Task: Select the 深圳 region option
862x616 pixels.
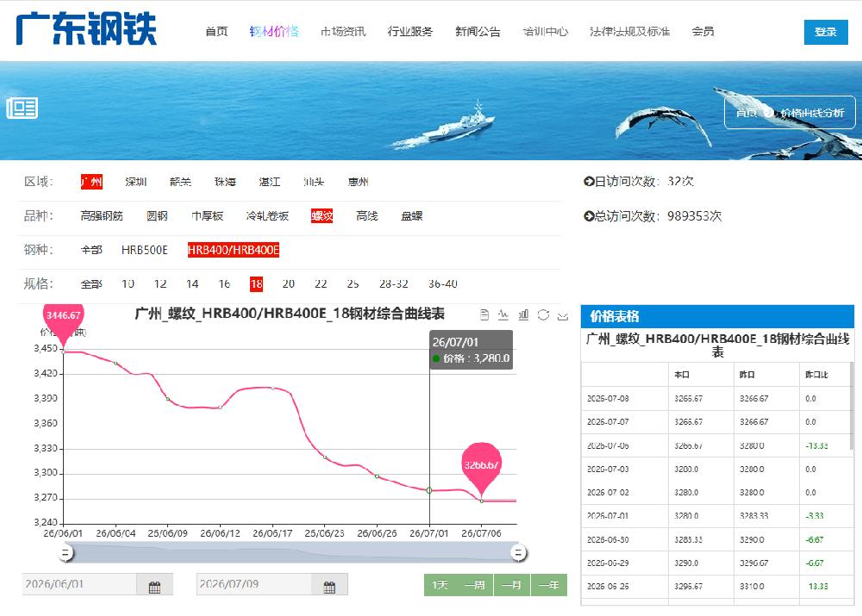Action: click(x=136, y=182)
